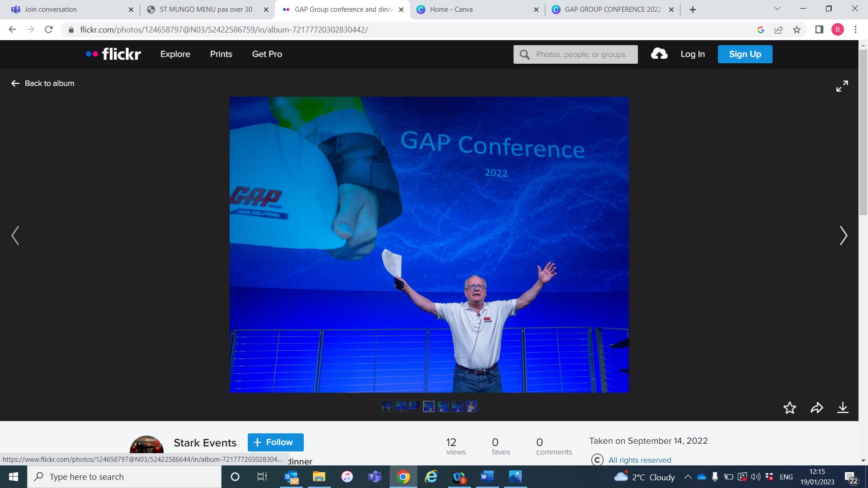Download the photo with the download icon
868x488 pixels.
click(843, 408)
